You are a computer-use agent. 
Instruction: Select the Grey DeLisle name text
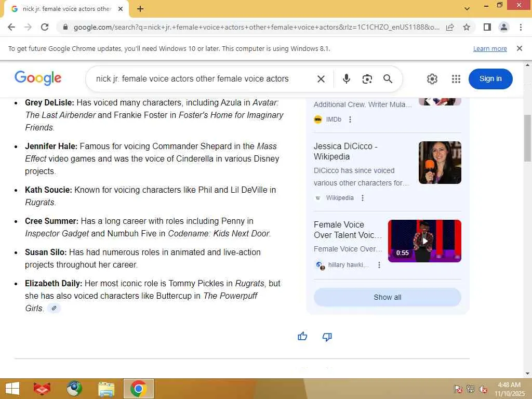coord(49,102)
